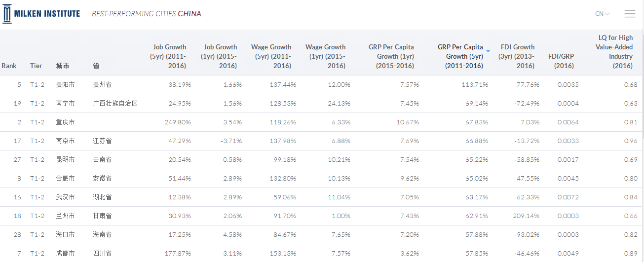This screenshot has width=644, height=262.
Task: Open the 重庆市 city entry
Action: 65,122
